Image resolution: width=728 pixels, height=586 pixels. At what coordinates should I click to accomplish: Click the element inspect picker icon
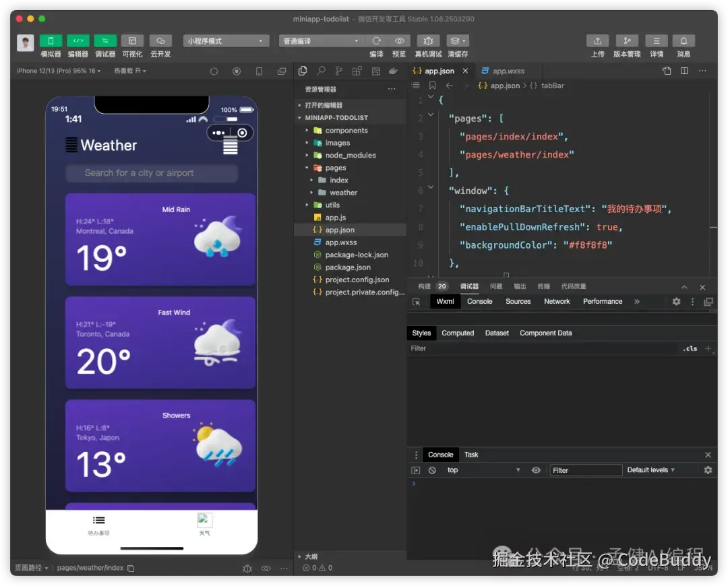click(417, 302)
